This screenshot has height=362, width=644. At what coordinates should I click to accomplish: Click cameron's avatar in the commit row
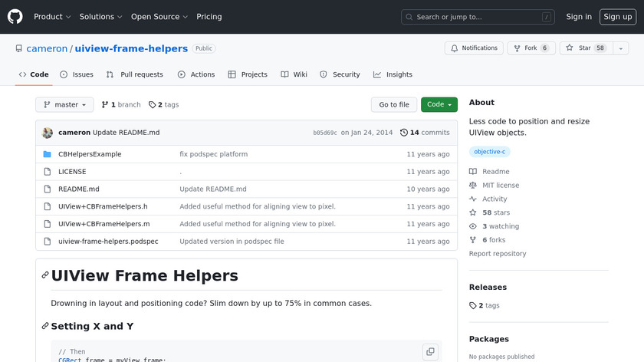48,133
